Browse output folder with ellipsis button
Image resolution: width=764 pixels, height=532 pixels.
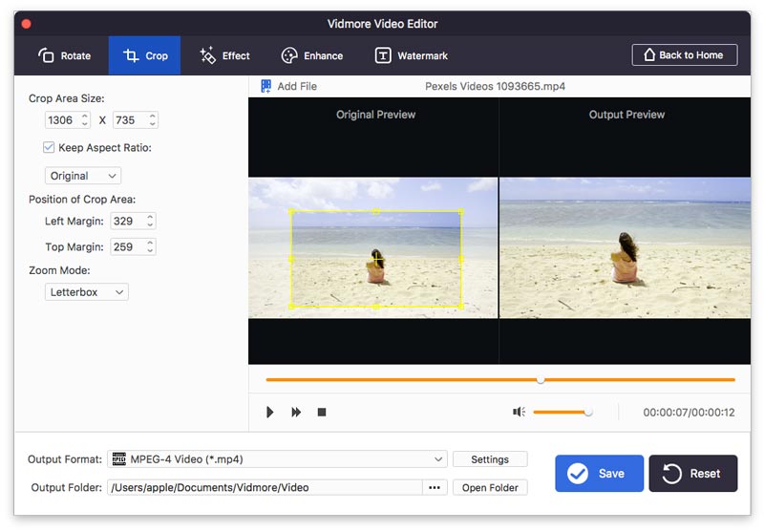point(435,487)
